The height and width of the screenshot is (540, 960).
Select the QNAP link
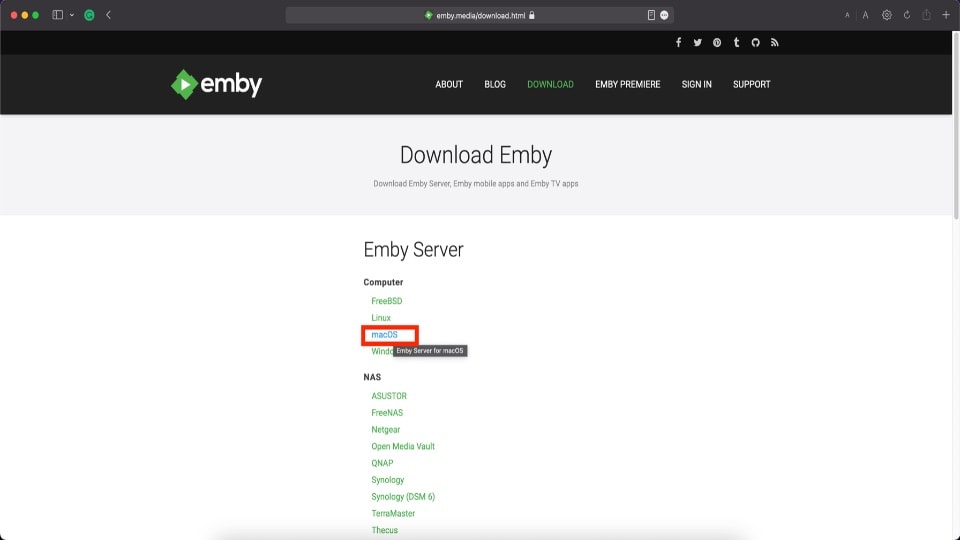(382, 463)
